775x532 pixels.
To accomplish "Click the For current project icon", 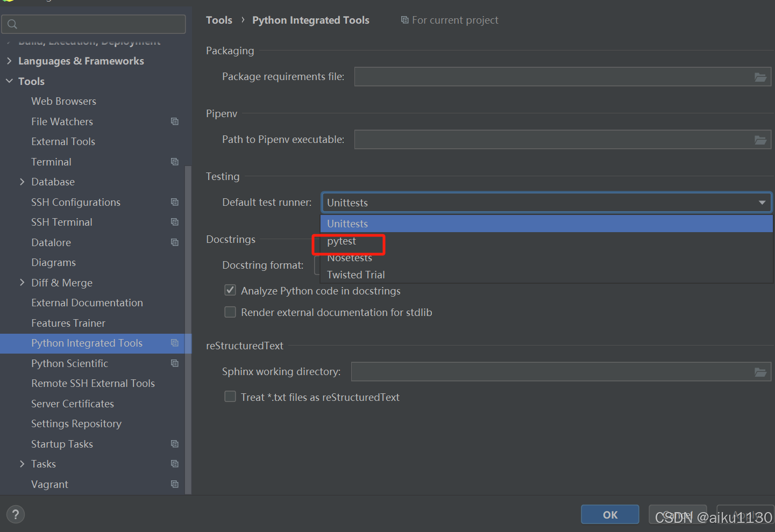I will pos(404,20).
